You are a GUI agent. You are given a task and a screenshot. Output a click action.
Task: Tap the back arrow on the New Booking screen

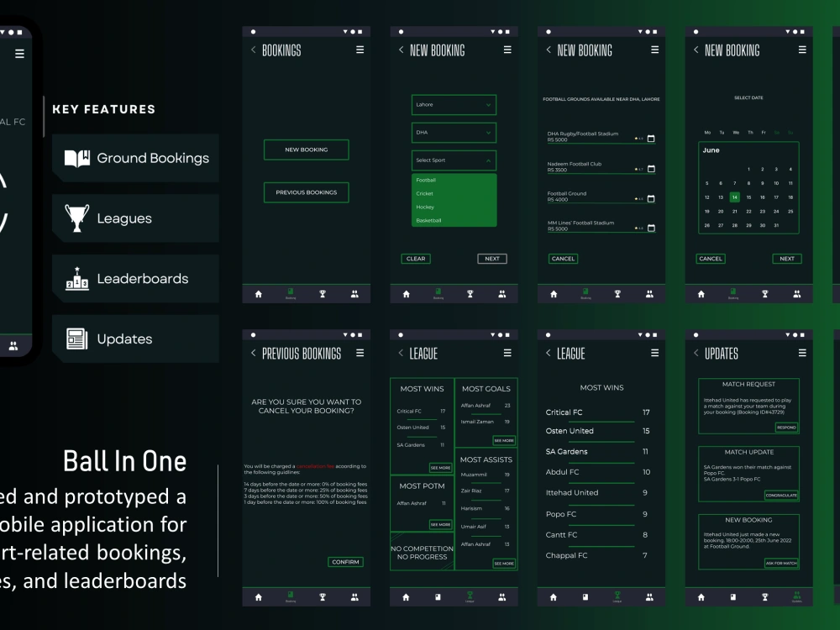click(401, 50)
